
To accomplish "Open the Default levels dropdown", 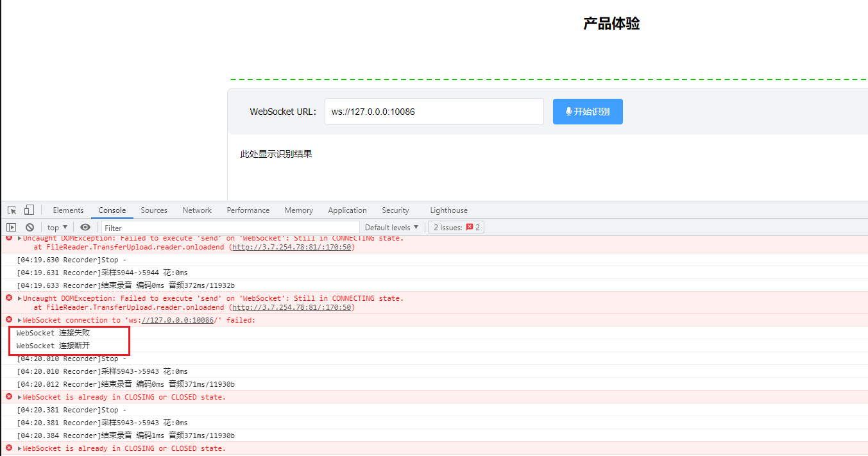I will [x=391, y=227].
